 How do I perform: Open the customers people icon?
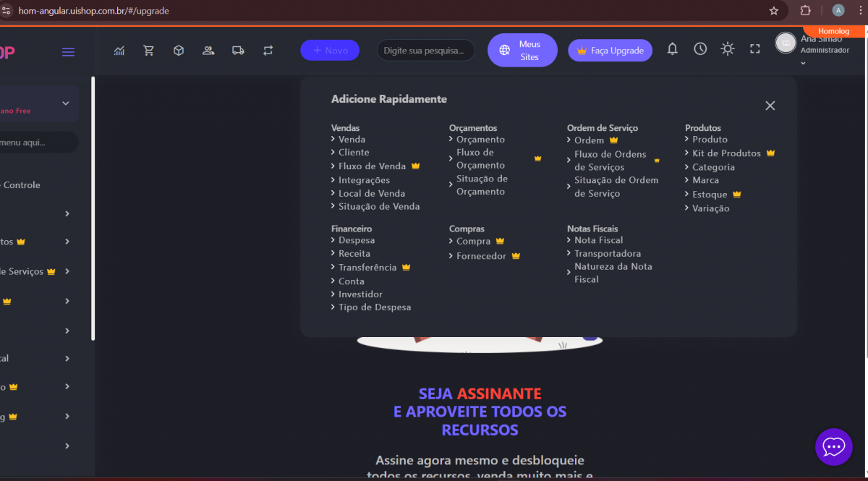click(208, 51)
